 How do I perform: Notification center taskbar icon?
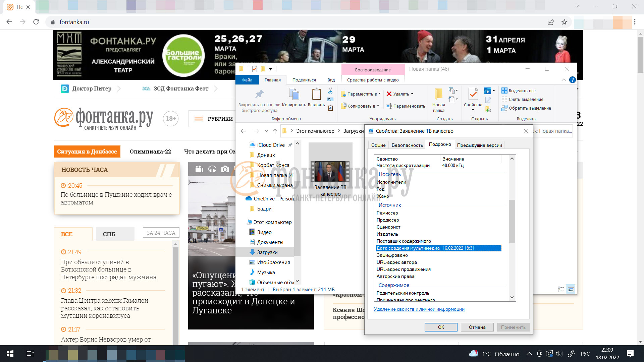630,354
